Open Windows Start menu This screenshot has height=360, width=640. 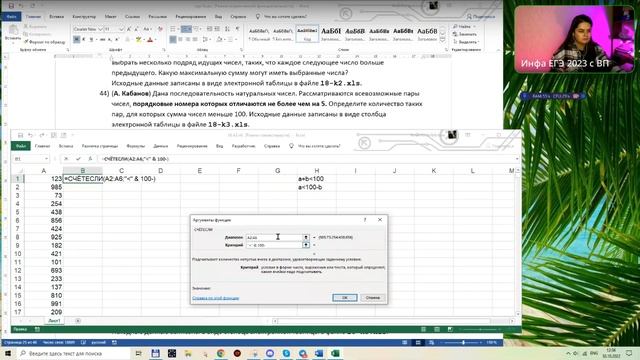pyautogui.click(x=8, y=353)
